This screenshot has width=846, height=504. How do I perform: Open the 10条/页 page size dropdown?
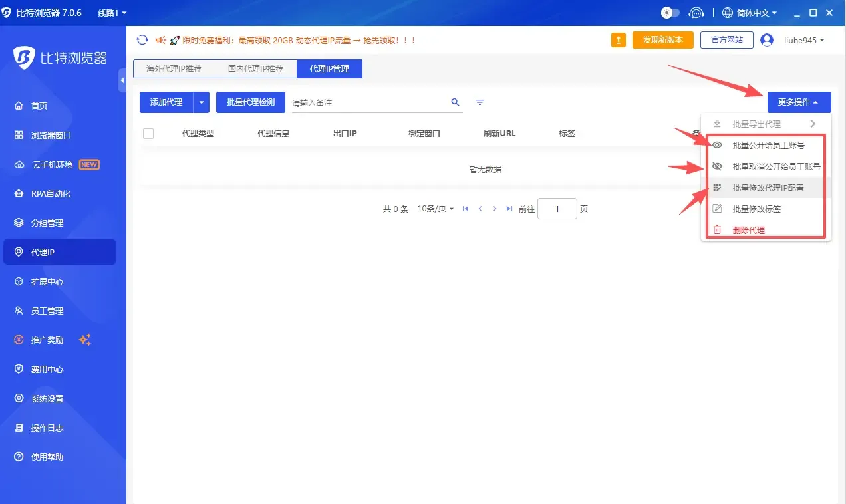[x=435, y=208]
